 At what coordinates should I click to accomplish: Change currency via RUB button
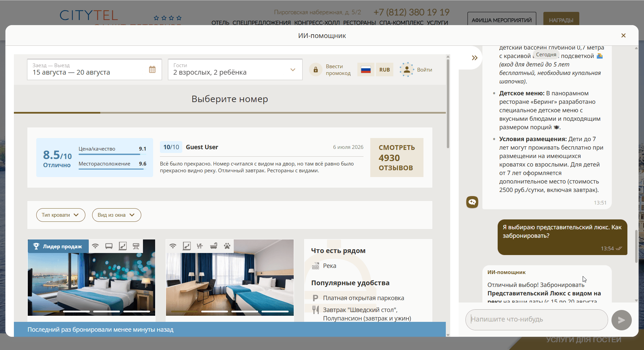[385, 70]
